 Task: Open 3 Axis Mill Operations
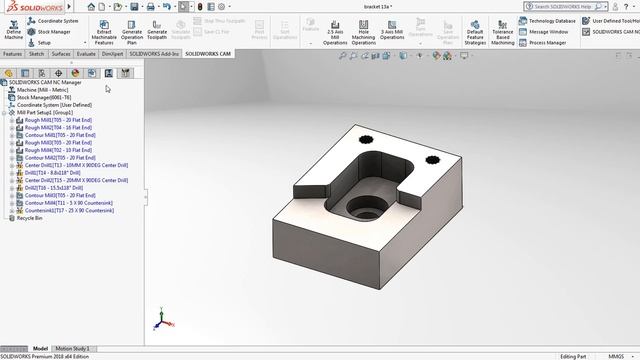pyautogui.click(x=392, y=30)
